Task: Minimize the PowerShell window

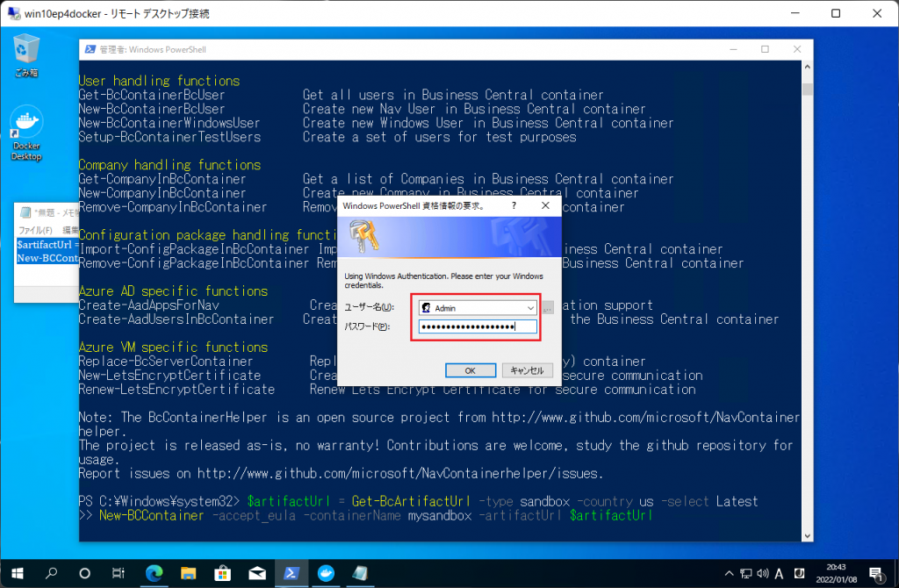Action: 733,49
